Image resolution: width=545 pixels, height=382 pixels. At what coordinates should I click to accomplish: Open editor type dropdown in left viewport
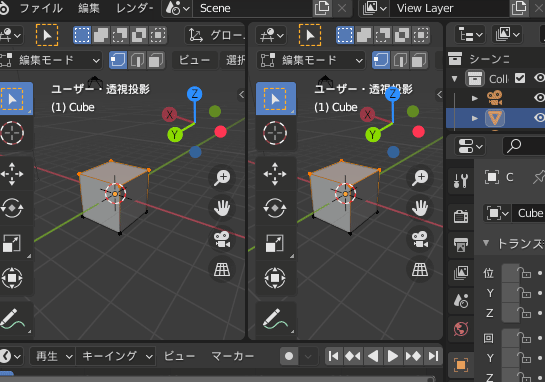coord(10,35)
